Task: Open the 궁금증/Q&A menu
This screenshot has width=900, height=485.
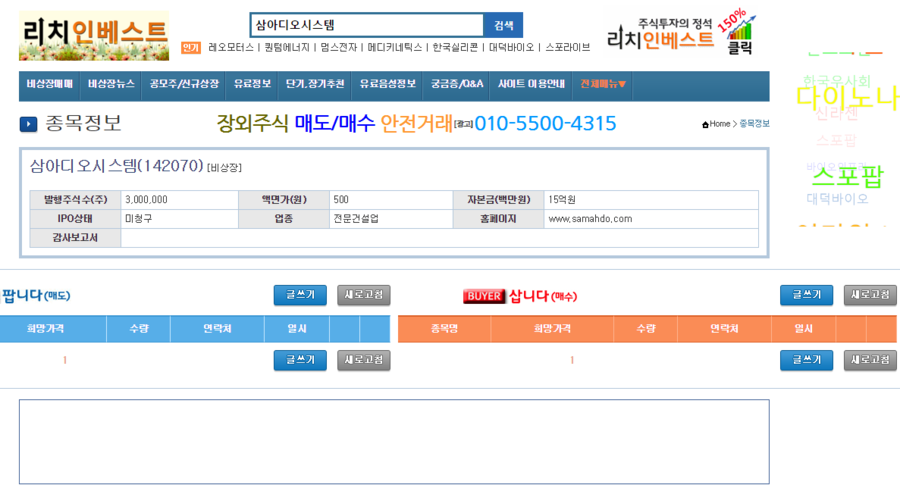Action: 457,84
